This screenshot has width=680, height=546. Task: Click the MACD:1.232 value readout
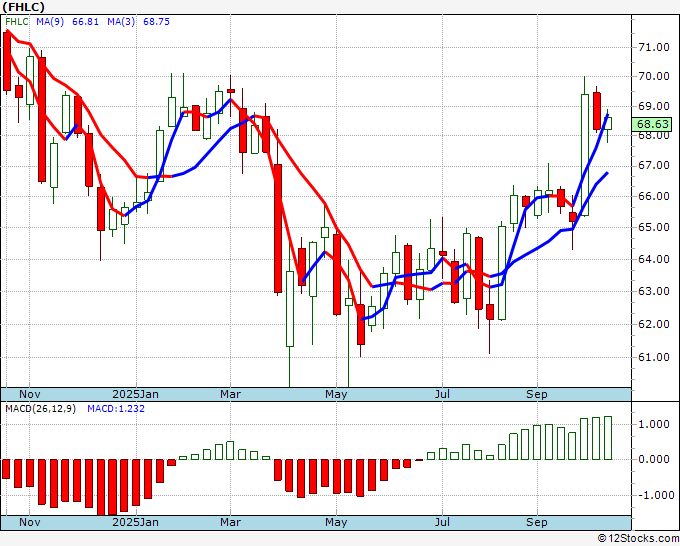[116, 409]
